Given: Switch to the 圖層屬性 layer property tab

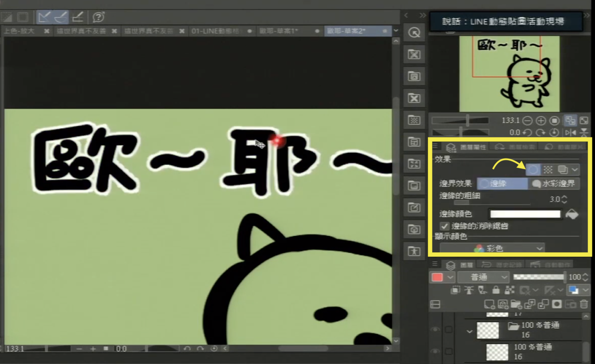Looking at the screenshot, I should tap(466, 147).
